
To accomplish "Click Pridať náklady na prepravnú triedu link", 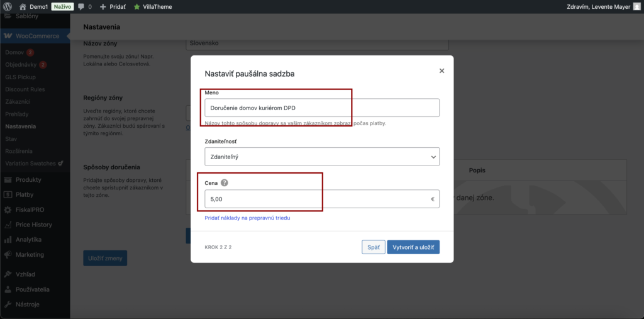I will 247,218.
